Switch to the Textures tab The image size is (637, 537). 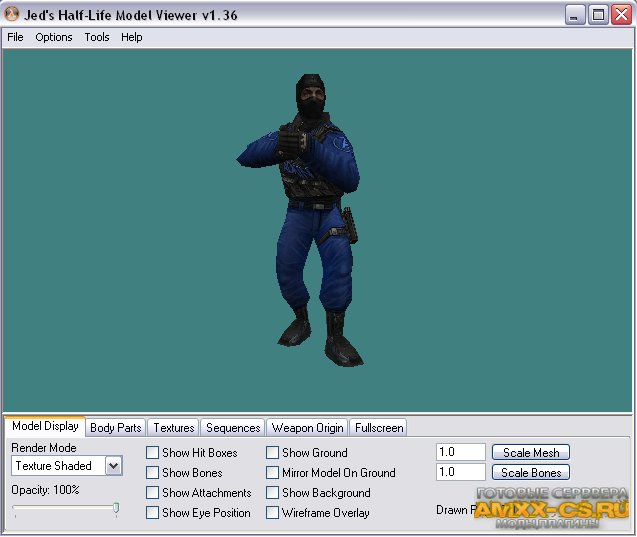(x=174, y=428)
